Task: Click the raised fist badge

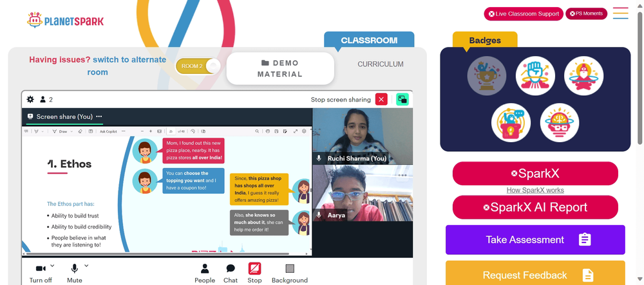Action: click(x=535, y=76)
